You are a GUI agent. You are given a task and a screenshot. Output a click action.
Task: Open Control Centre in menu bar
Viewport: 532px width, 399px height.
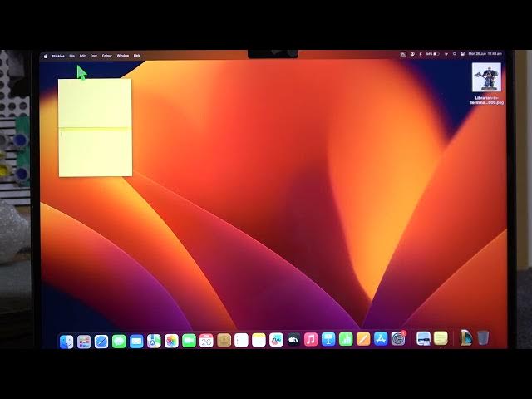pyautogui.click(x=462, y=54)
